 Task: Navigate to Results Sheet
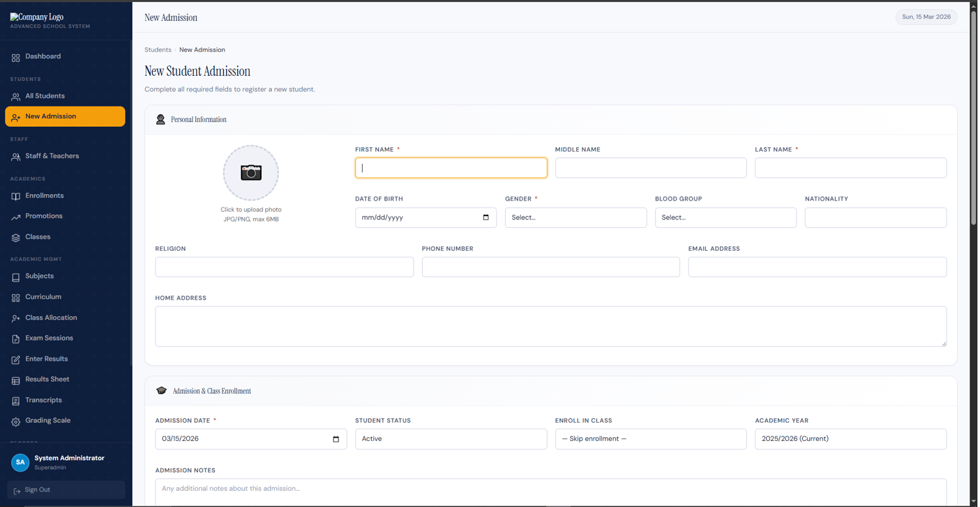click(x=65, y=380)
